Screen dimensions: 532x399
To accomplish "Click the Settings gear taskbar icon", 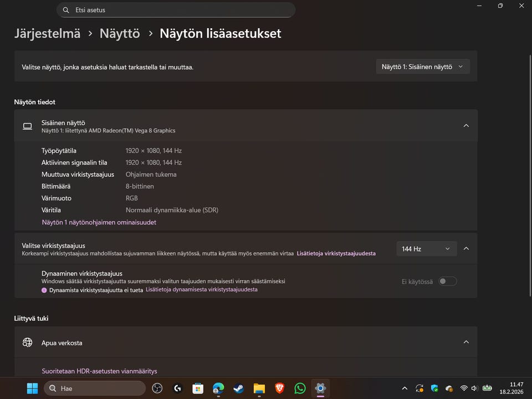I will tap(320, 388).
